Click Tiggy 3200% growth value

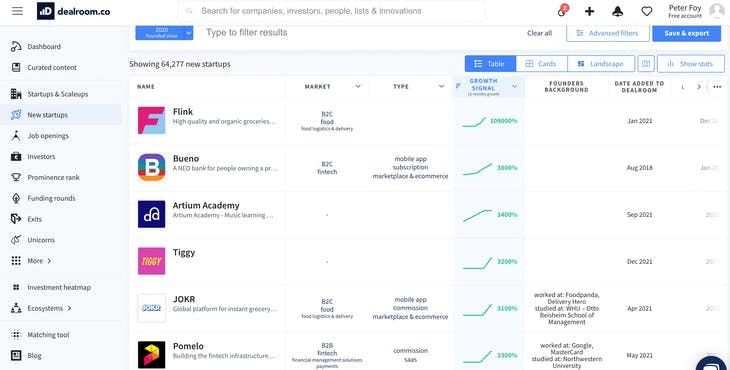coord(507,262)
